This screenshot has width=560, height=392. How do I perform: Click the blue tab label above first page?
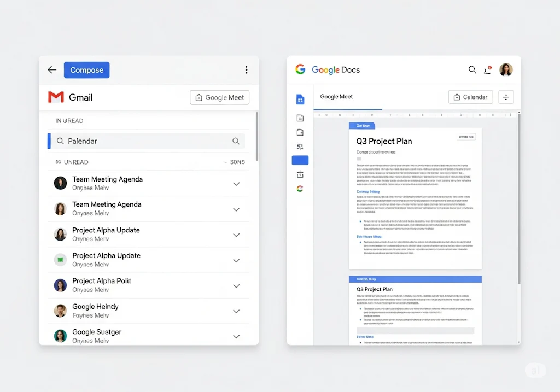362,126
